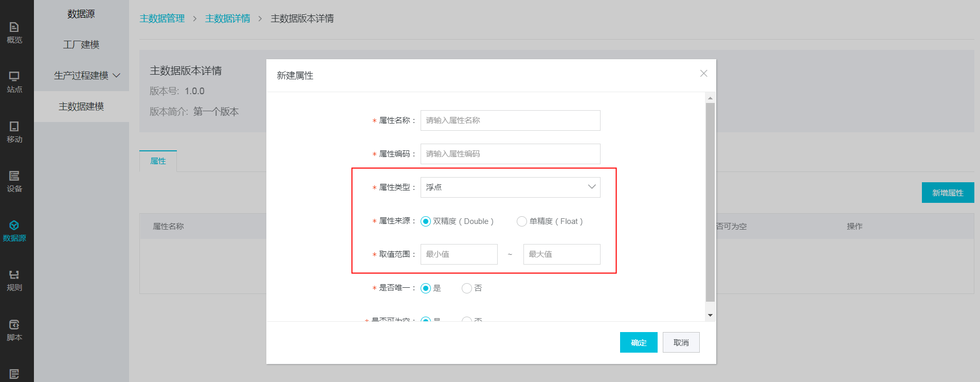The image size is (980, 382).
Task: Click the 主数据版本详情 breadcrumb text
Action: click(302, 19)
